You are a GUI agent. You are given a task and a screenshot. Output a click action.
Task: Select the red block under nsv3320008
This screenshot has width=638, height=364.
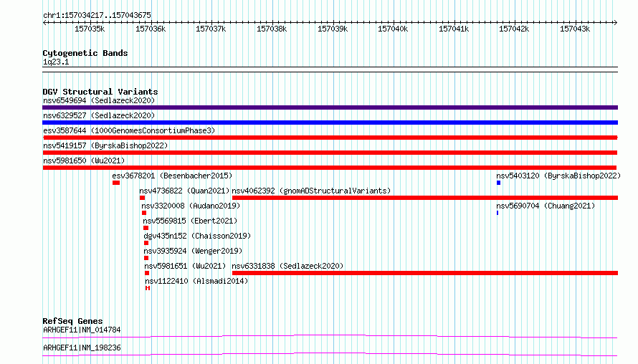(144, 213)
